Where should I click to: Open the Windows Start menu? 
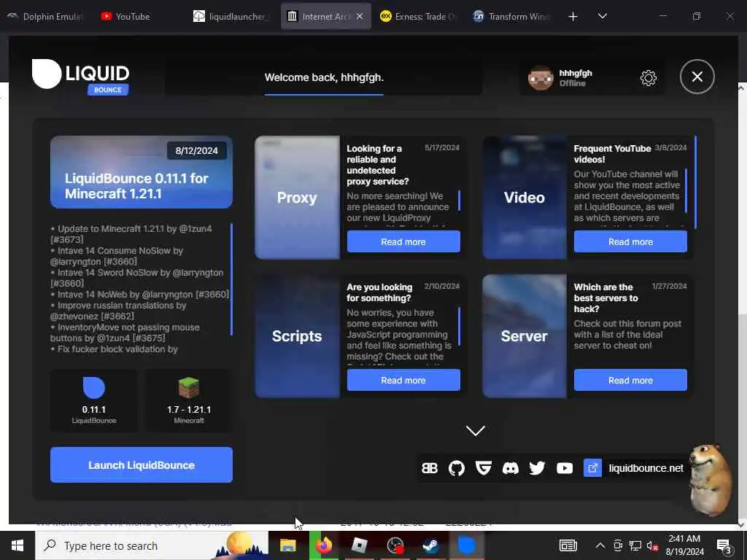point(18,545)
